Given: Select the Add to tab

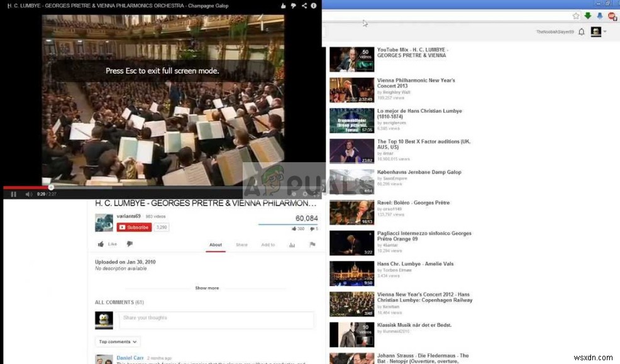Looking at the screenshot, I should [268, 245].
